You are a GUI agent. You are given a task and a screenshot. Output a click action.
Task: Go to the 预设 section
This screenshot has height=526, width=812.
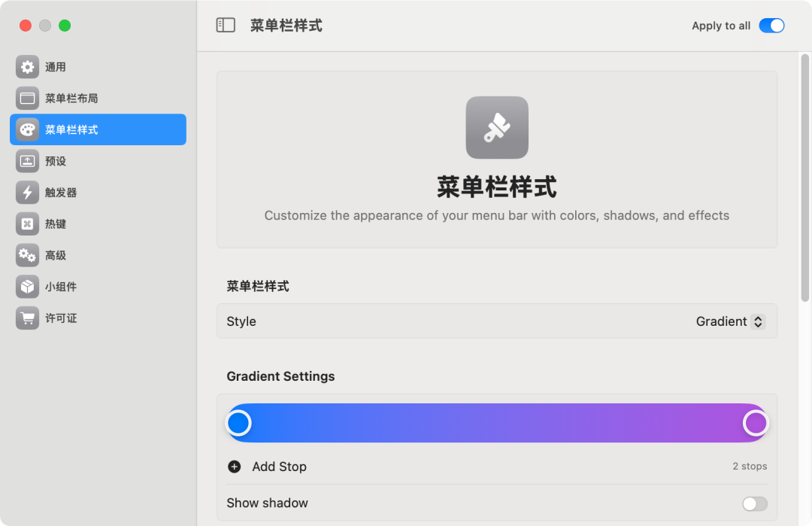98,161
